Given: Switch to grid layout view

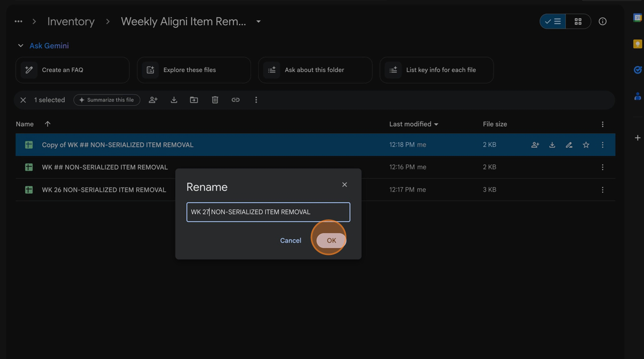Looking at the screenshot, I should [578, 22].
